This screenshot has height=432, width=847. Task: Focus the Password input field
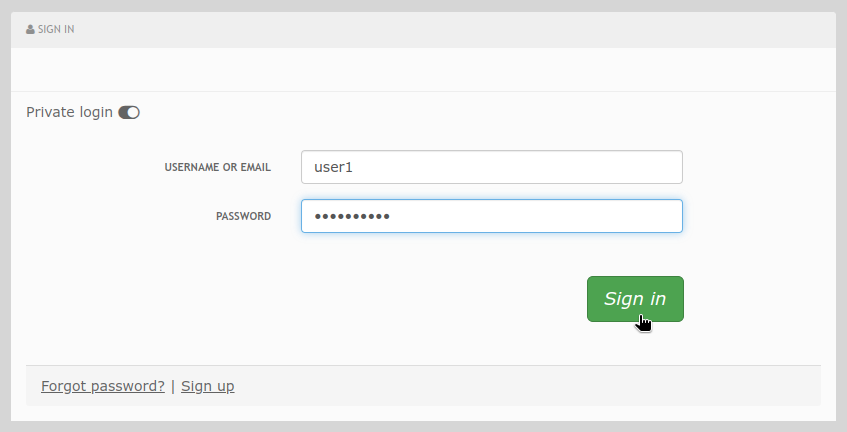click(x=492, y=216)
